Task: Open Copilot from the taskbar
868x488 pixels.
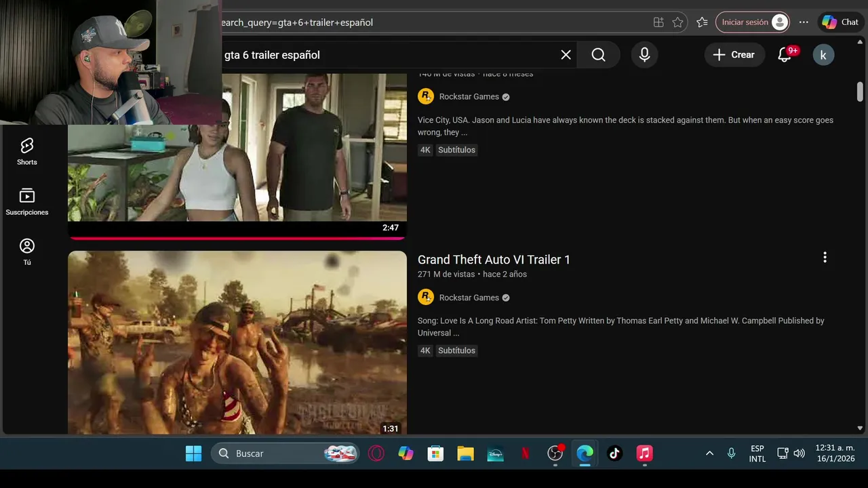Action: [406, 453]
